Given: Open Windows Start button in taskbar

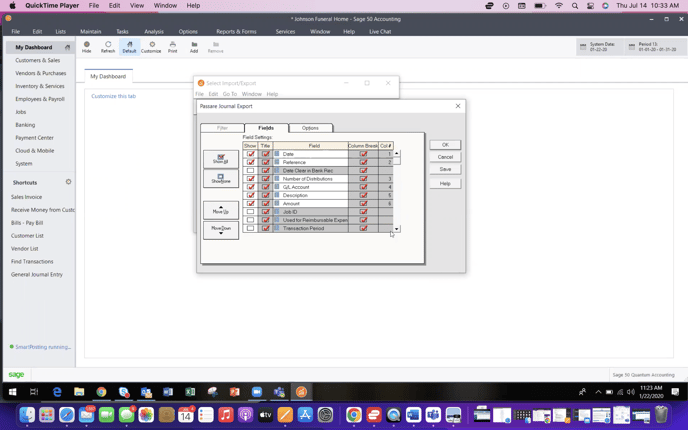Looking at the screenshot, I should pos(12,392).
